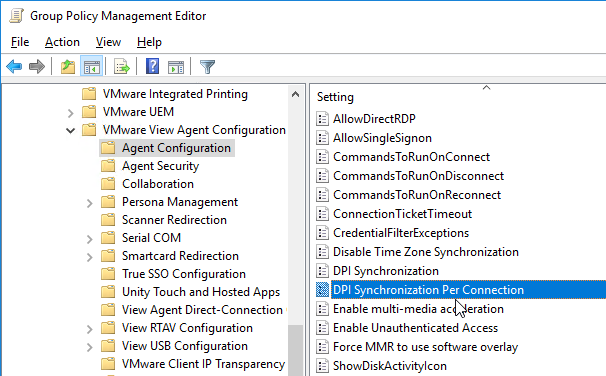The height and width of the screenshot is (376, 606).
Task: Click the Agent Security folder icon
Action: (x=108, y=166)
